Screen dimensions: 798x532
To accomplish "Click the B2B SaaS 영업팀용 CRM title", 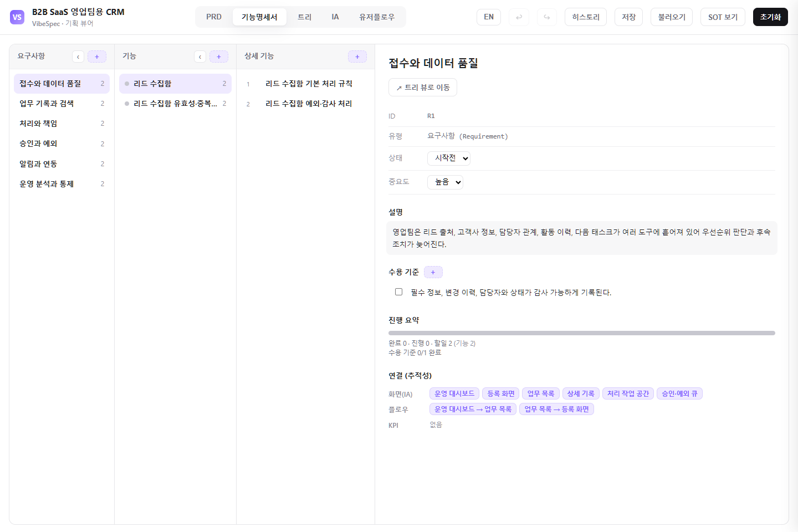I will pos(78,12).
